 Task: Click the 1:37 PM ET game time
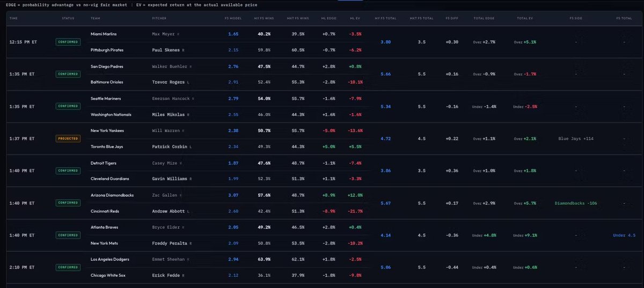(22, 138)
